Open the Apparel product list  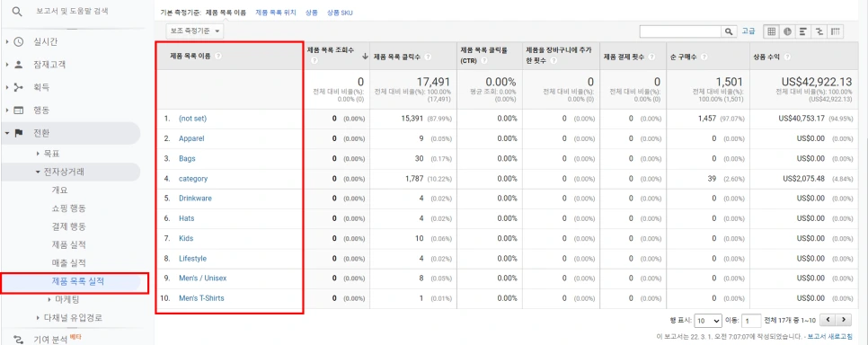point(191,138)
